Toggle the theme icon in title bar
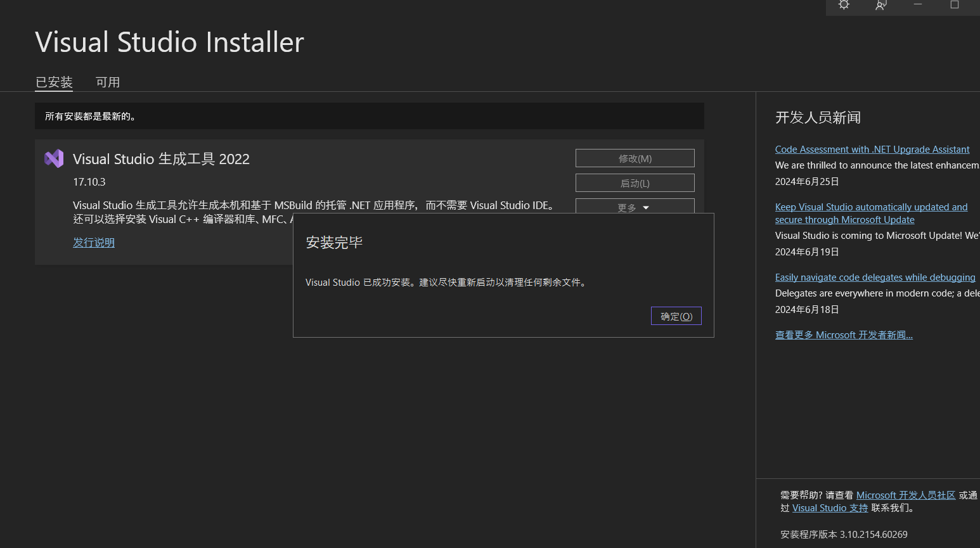 tap(844, 5)
